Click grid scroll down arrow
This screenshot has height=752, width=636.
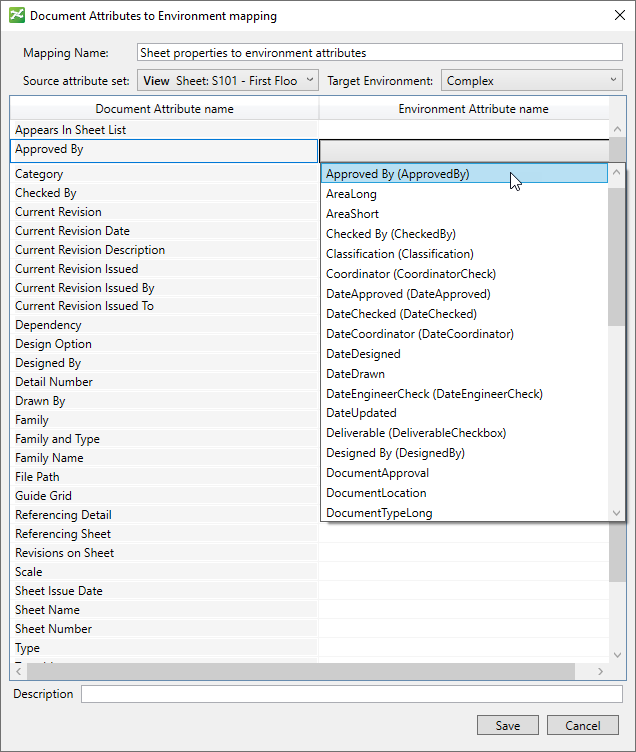pyautogui.click(x=617, y=655)
